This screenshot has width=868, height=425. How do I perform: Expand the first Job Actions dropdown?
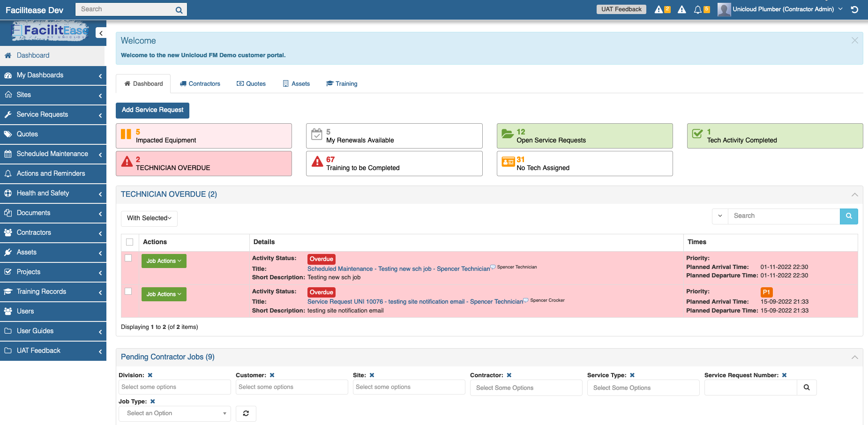(164, 261)
